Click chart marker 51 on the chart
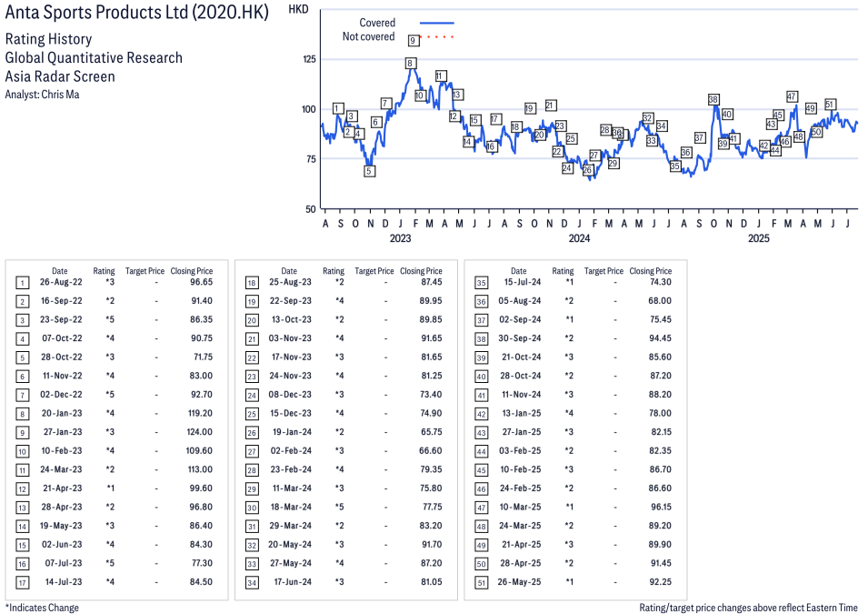 pyautogui.click(x=829, y=105)
